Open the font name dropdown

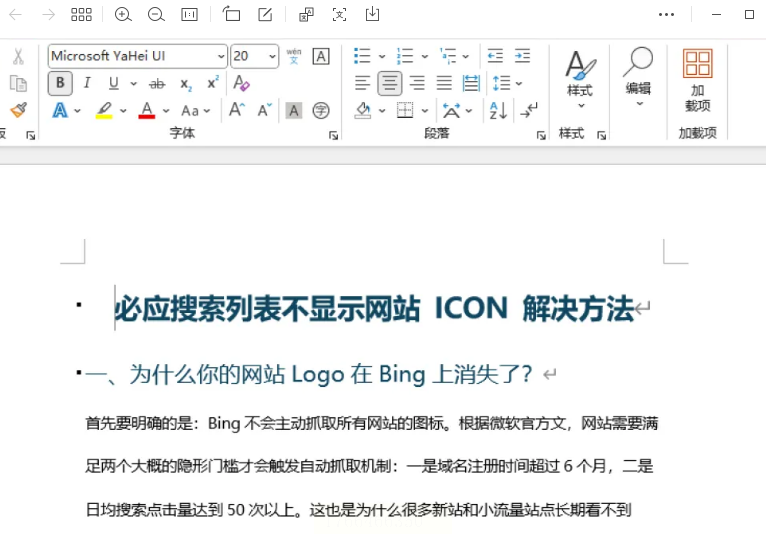pyautogui.click(x=221, y=56)
